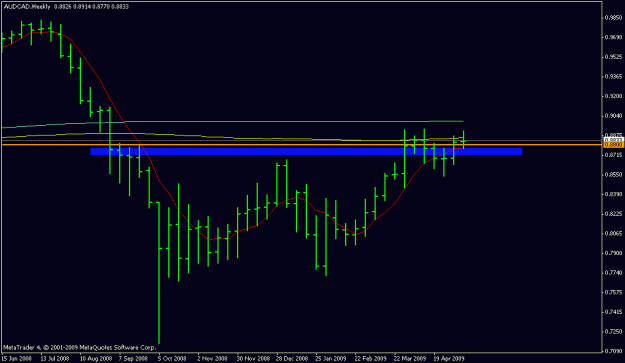
Task: Click the 0.7090 price axis label
Action: tap(613, 351)
